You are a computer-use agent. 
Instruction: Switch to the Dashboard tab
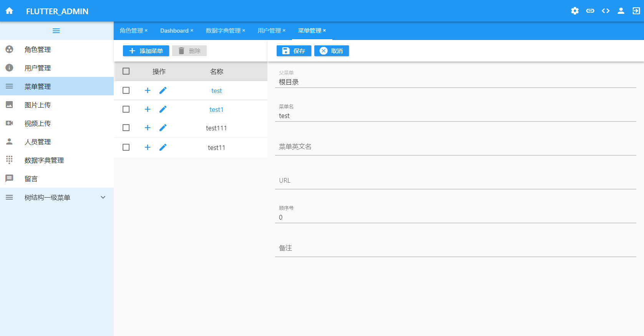pyautogui.click(x=174, y=31)
